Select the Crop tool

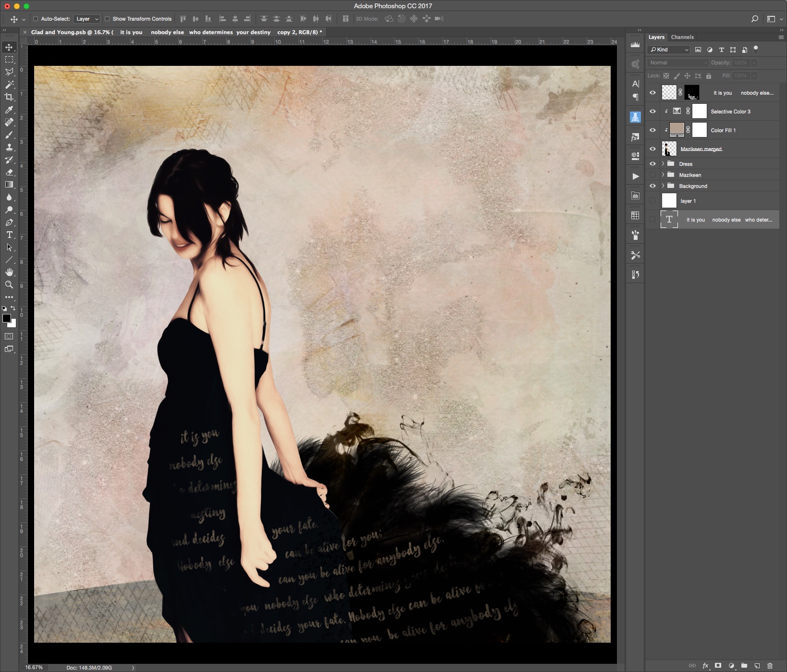point(9,97)
